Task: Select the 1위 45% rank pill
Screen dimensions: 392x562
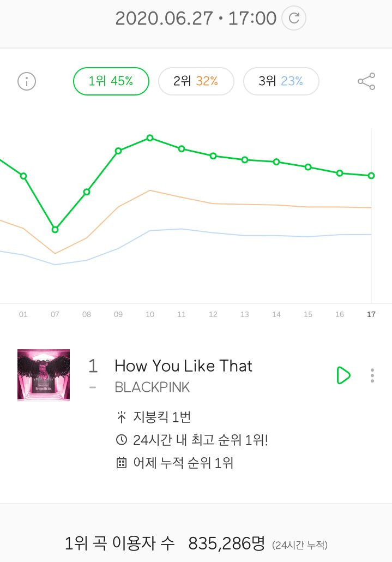Action: pyautogui.click(x=111, y=81)
